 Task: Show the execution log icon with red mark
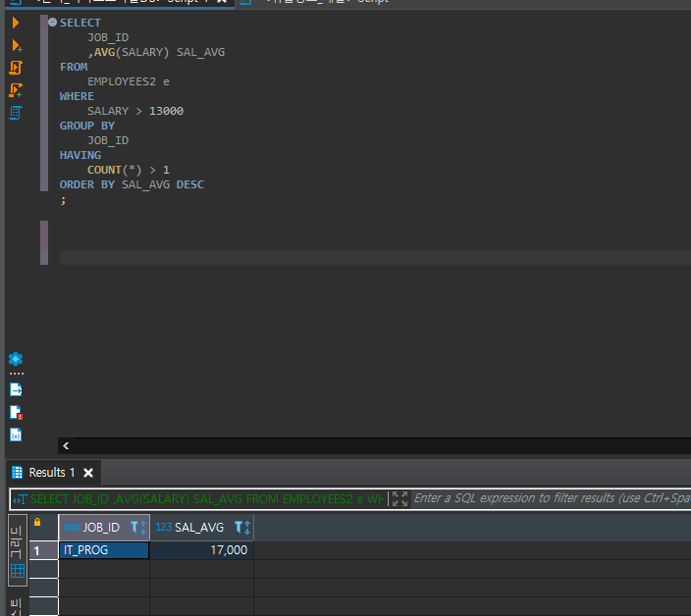tap(16, 412)
